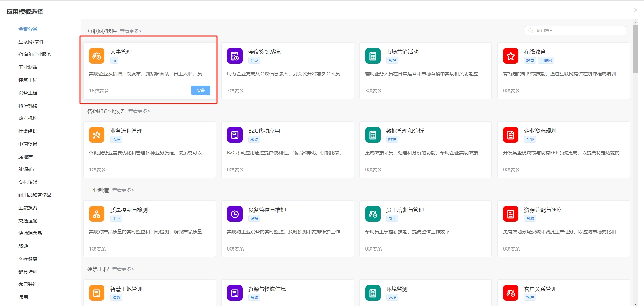Click the 互联网 tag under 在线教育

tap(546, 61)
